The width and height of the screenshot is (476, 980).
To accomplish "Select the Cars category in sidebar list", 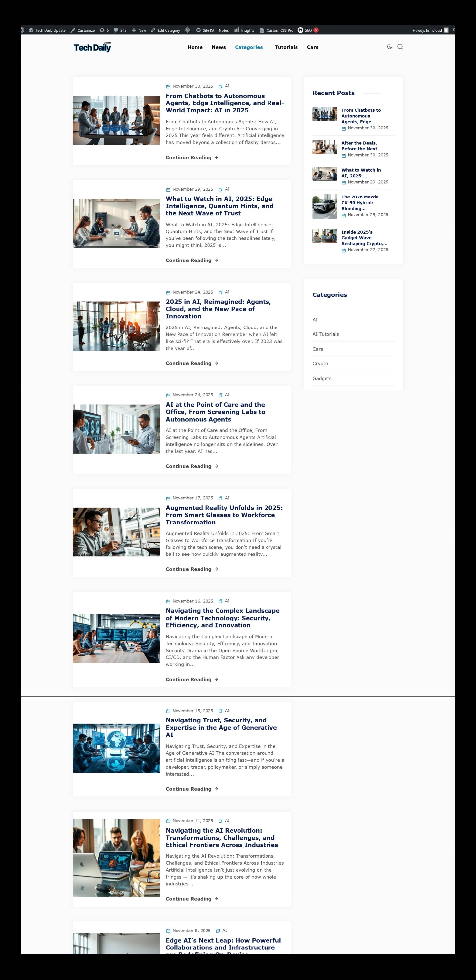I will (x=318, y=349).
